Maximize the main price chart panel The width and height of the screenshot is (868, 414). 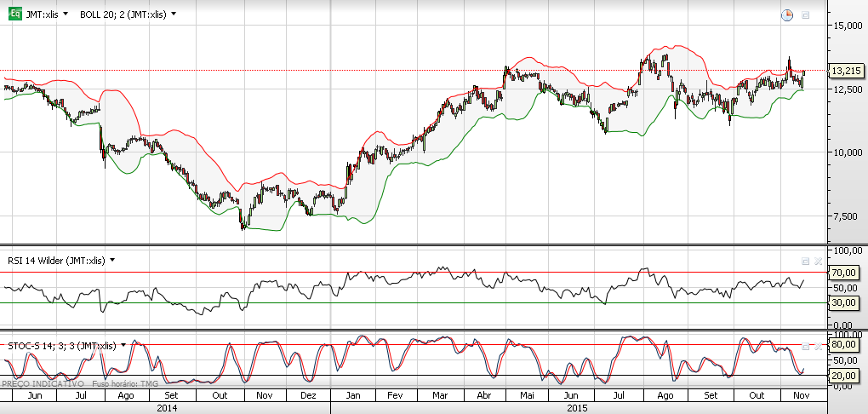[x=805, y=14]
